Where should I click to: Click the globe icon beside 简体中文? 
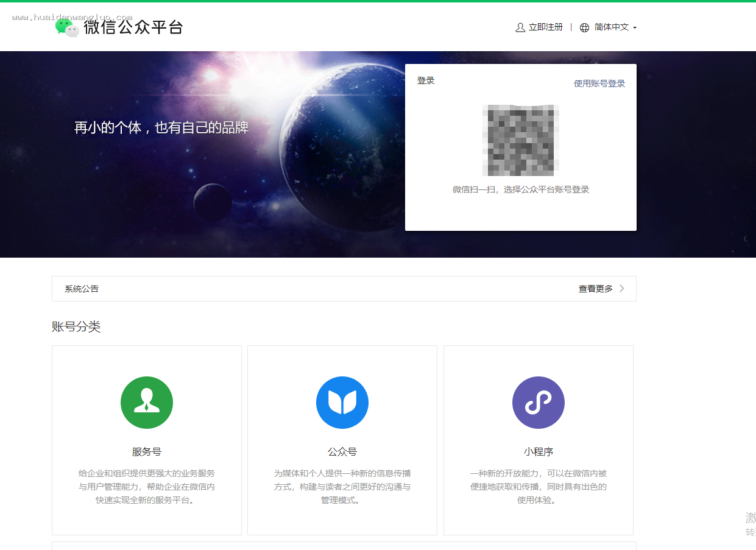[x=585, y=27]
